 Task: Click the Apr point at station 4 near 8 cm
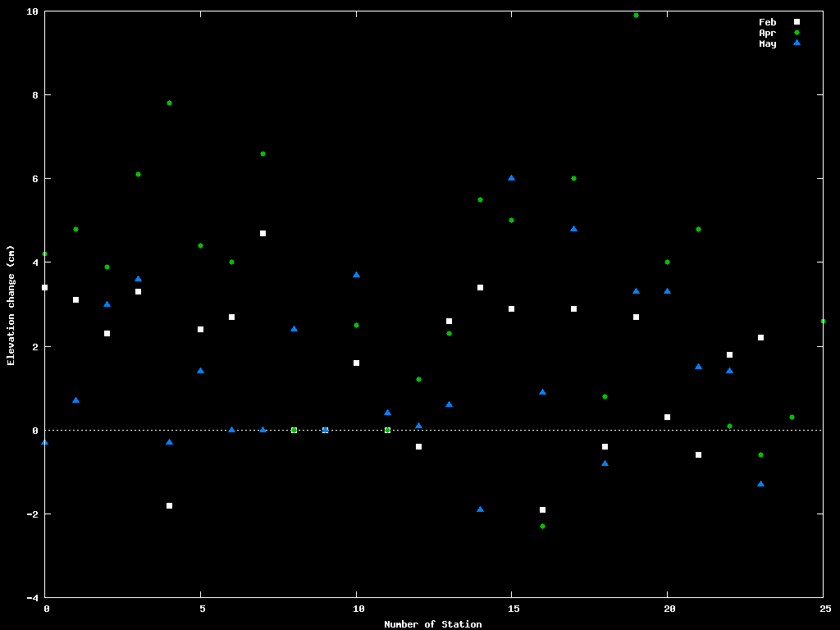[x=169, y=103]
